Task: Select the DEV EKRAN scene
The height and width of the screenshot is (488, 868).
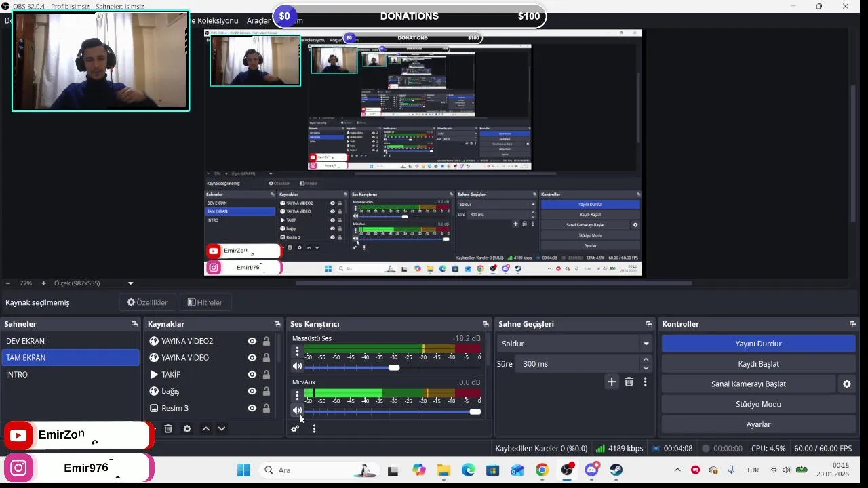Action: [x=71, y=341]
